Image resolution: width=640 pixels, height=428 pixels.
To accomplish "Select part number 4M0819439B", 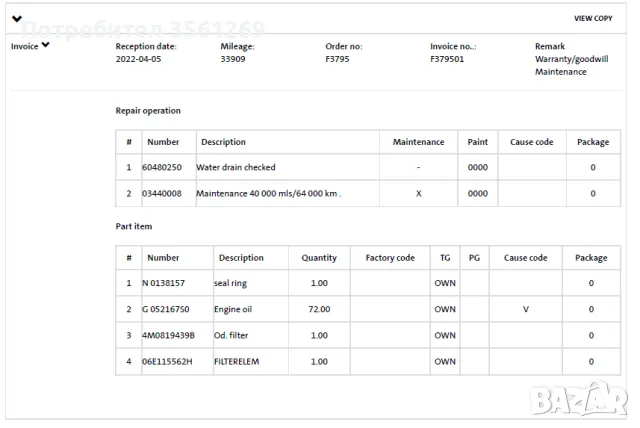I will [168, 335].
